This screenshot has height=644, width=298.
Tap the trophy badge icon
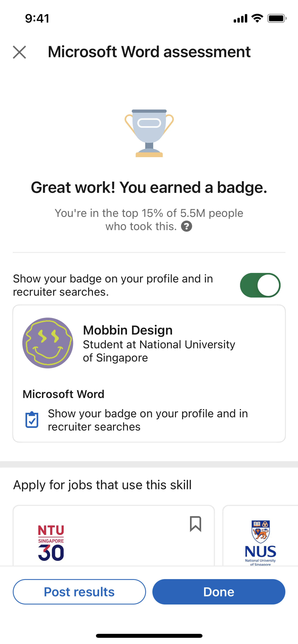click(149, 133)
